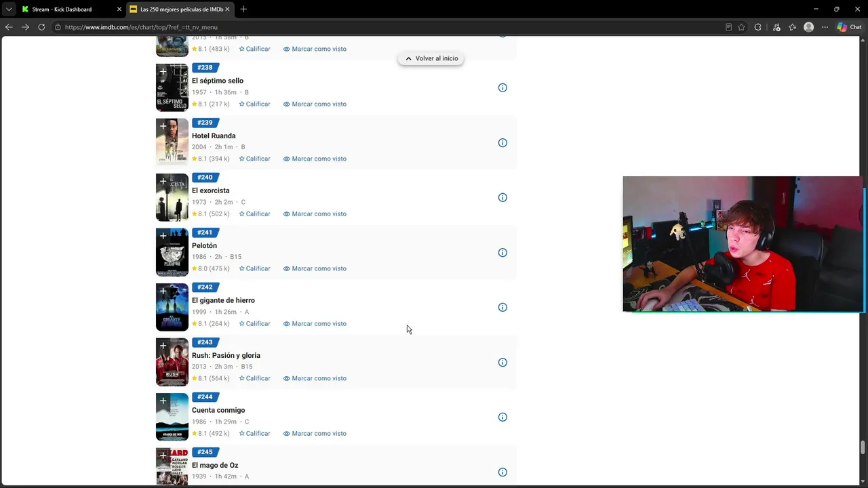Enter reader view from address bar
Image resolution: width=868 pixels, height=488 pixels.
[728, 27]
